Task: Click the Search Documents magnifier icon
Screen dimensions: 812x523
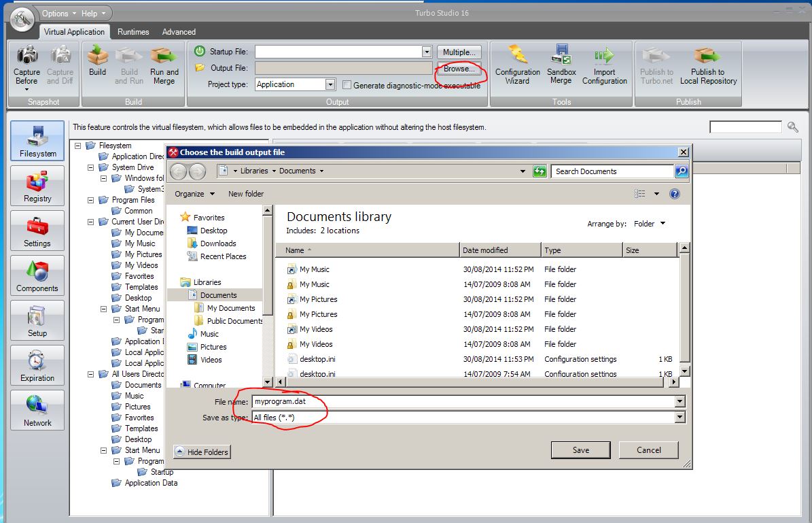Action: 682,171
